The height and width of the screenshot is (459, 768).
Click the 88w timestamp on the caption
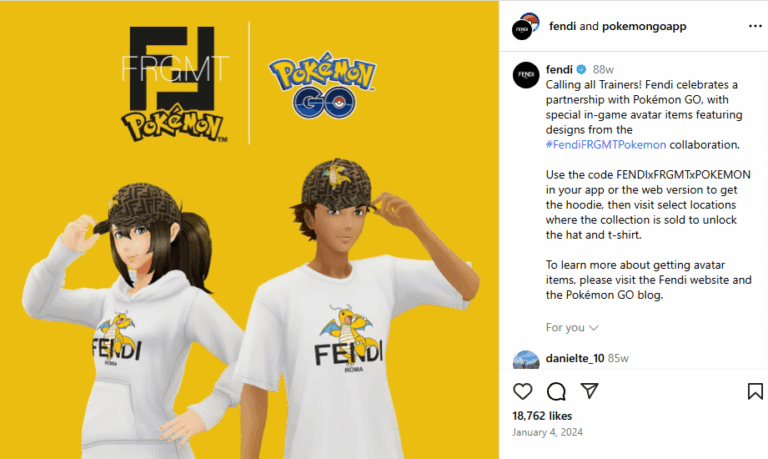click(603, 70)
